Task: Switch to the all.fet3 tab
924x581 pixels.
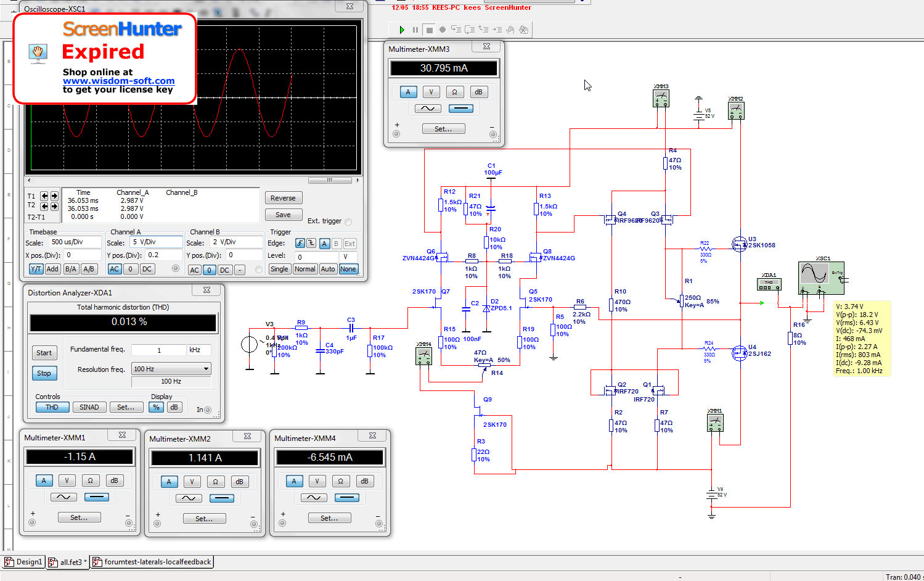Action: pyautogui.click(x=68, y=562)
